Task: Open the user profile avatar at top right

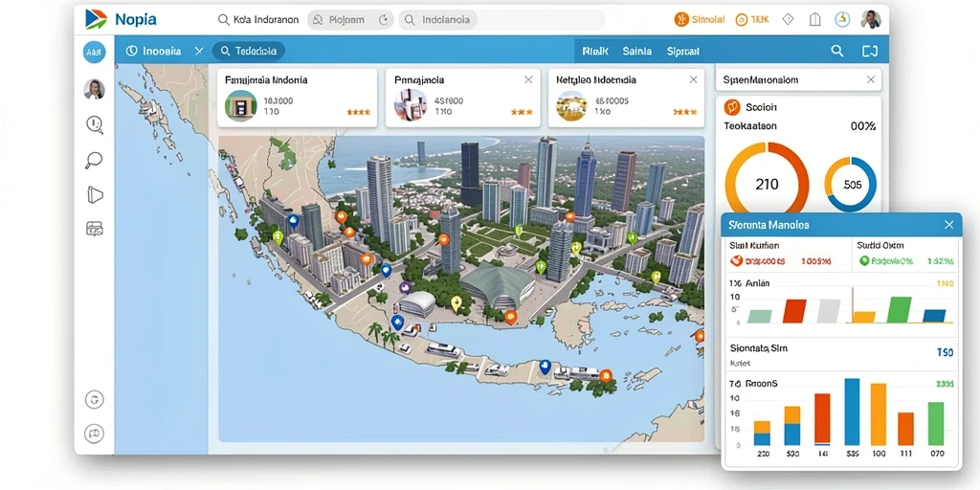Action: click(871, 19)
